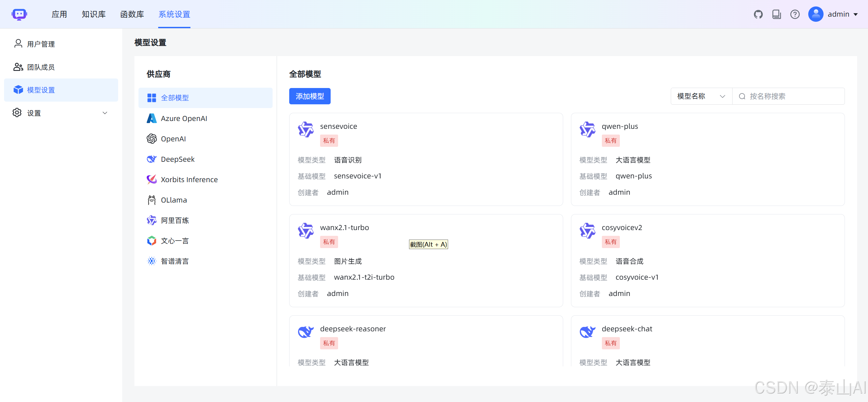
Task: Select the DeepSeek provider
Action: click(178, 159)
